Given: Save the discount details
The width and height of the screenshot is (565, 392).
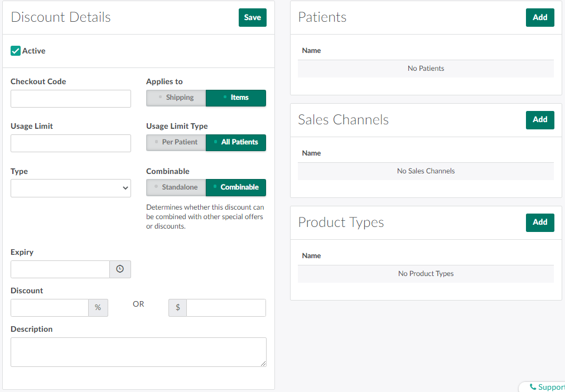Looking at the screenshot, I should pos(252,18).
